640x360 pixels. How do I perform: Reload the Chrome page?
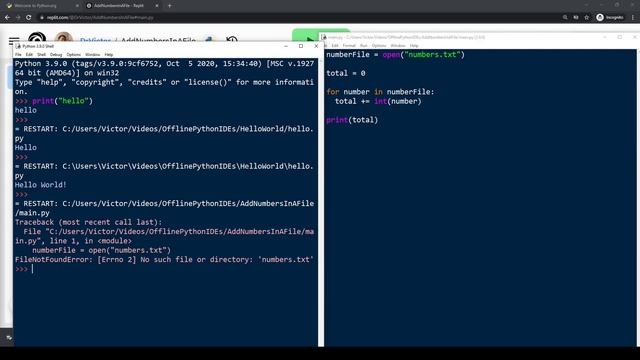coord(29,18)
